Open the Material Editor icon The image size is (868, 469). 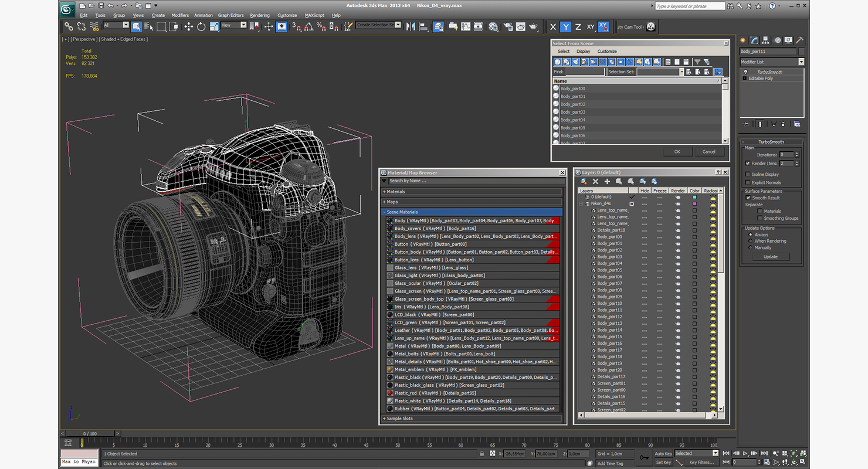click(493, 26)
